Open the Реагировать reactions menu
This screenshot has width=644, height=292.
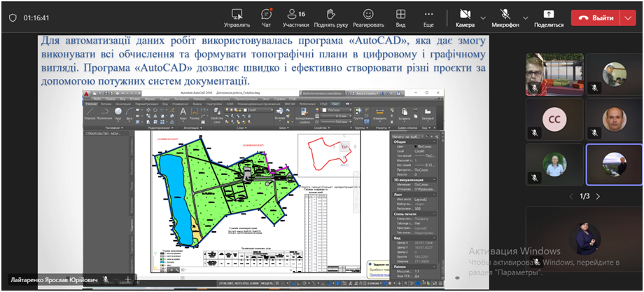[368, 18]
